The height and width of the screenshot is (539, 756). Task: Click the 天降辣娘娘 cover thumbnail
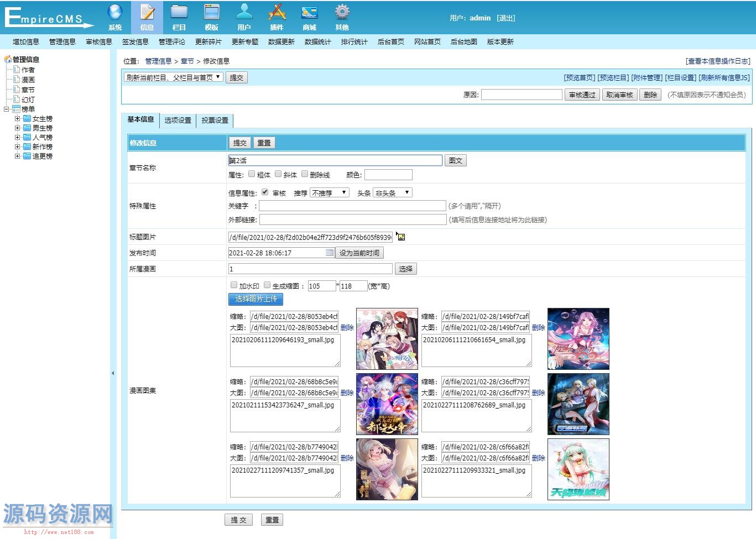pyautogui.click(x=578, y=469)
